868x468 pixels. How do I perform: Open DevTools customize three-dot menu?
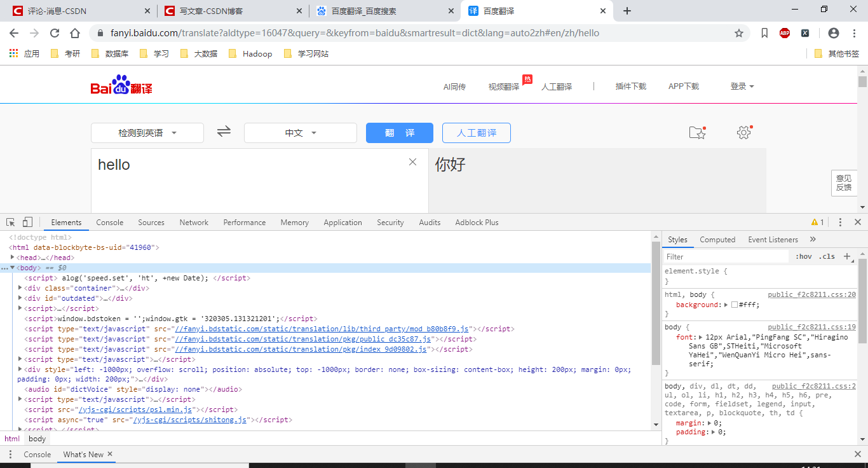[840, 222]
